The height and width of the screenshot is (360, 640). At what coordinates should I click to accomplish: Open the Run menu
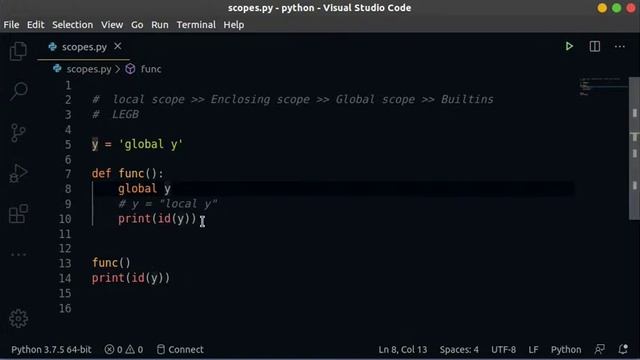click(160, 25)
